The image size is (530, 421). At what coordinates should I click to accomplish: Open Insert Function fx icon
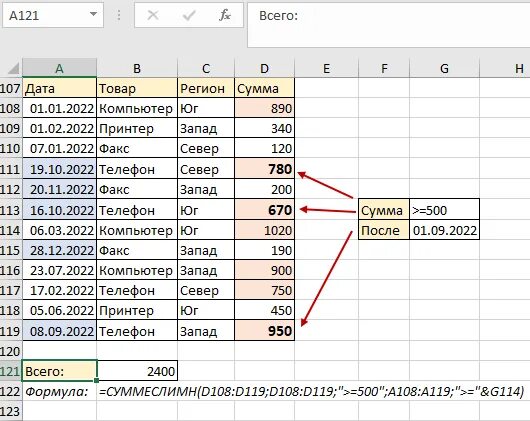coord(225,15)
